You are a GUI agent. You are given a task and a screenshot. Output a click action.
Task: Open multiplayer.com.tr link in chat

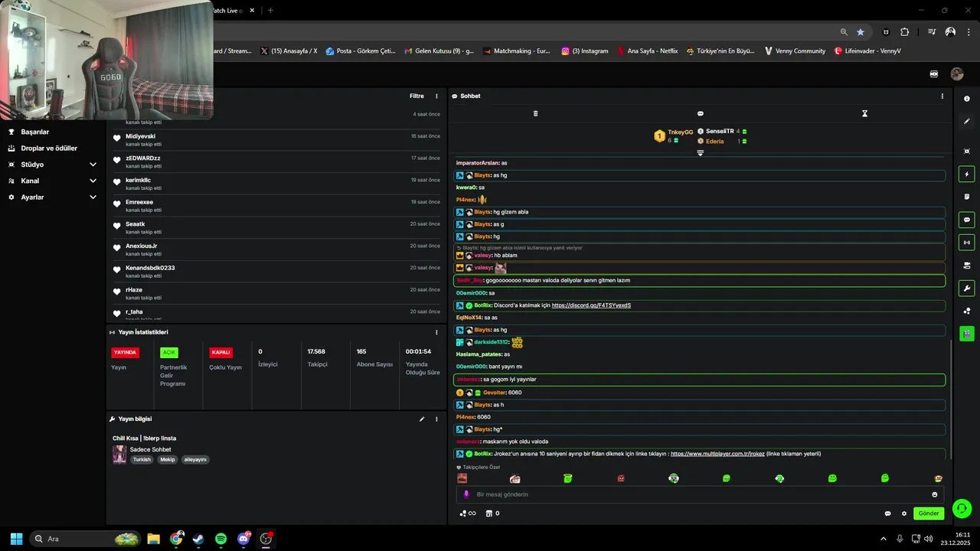click(717, 454)
